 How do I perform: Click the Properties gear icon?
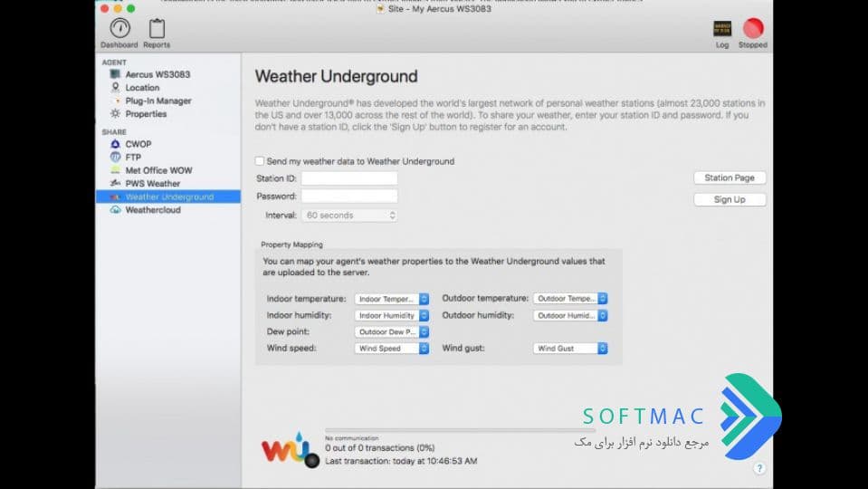click(115, 113)
